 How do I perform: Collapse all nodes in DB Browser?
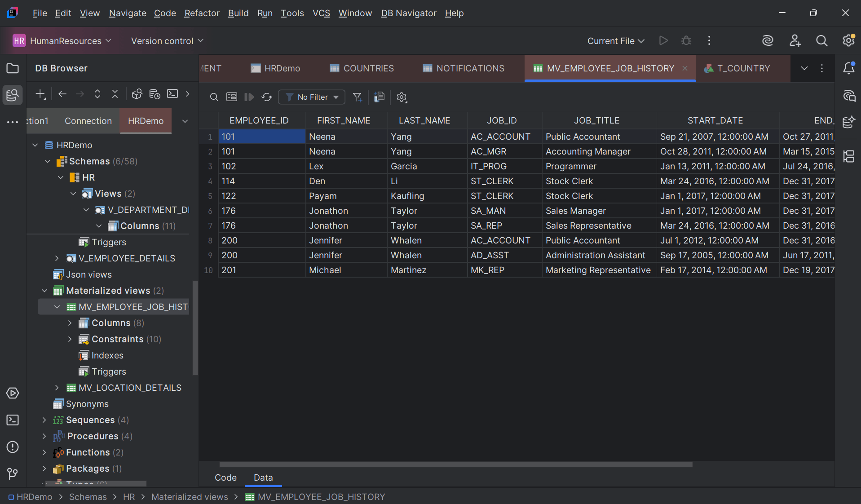(x=115, y=94)
